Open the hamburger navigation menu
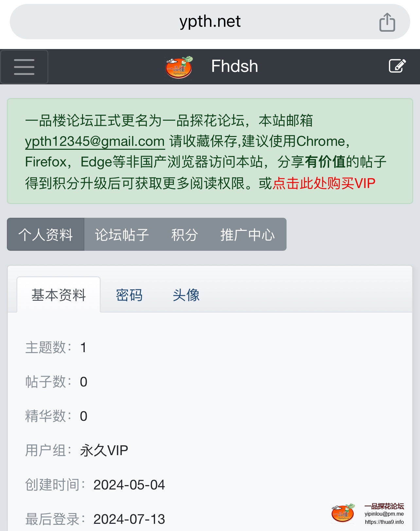420x531 pixels. pyautogui.click(x=24, y=67)
